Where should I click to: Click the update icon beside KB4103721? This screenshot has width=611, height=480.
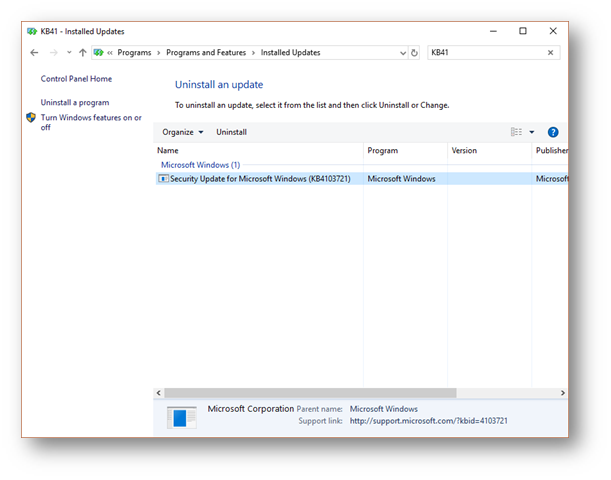(163, 179)
